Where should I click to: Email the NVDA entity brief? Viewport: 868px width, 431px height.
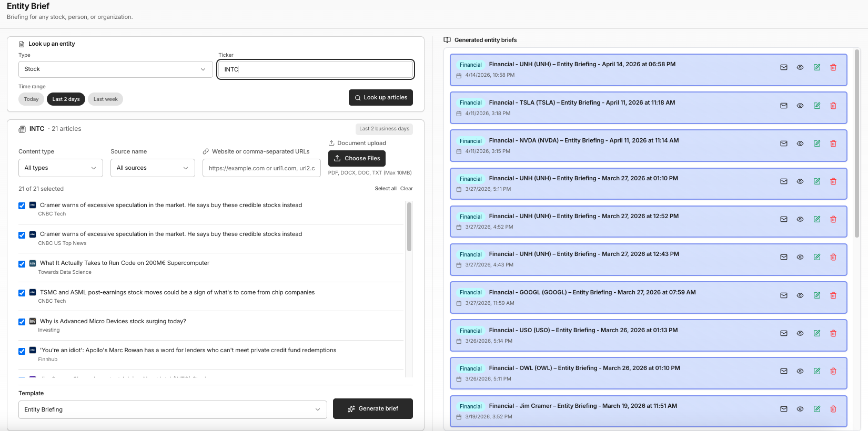click(x=784, y=143)
